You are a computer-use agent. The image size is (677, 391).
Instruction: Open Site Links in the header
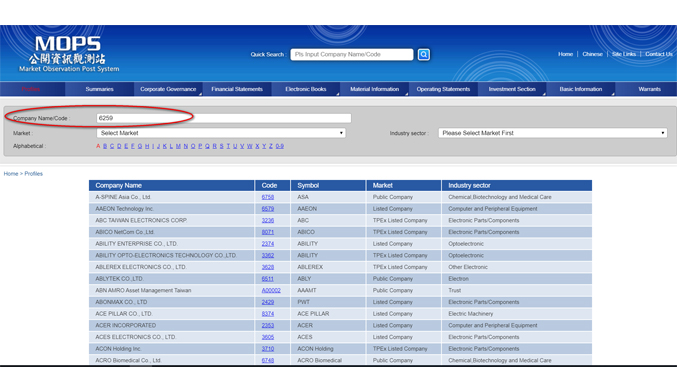click(624, 54)
